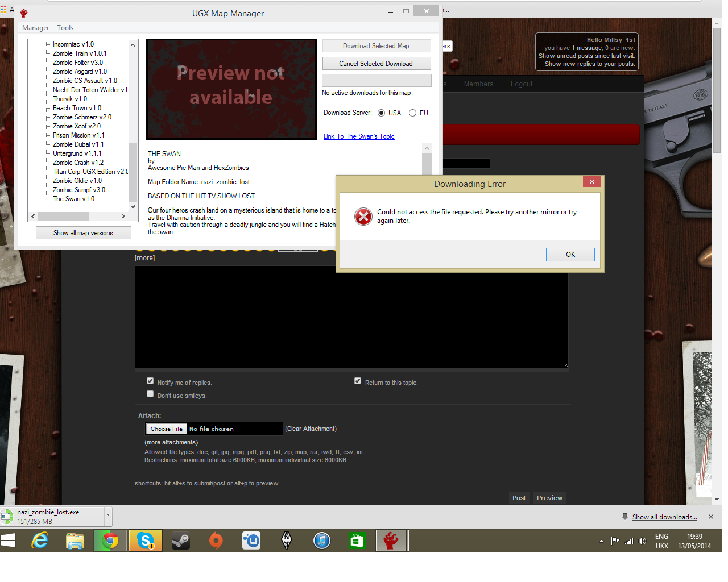Open Steam from the taskbar
The image size is (728, 582).
point(181,541)
